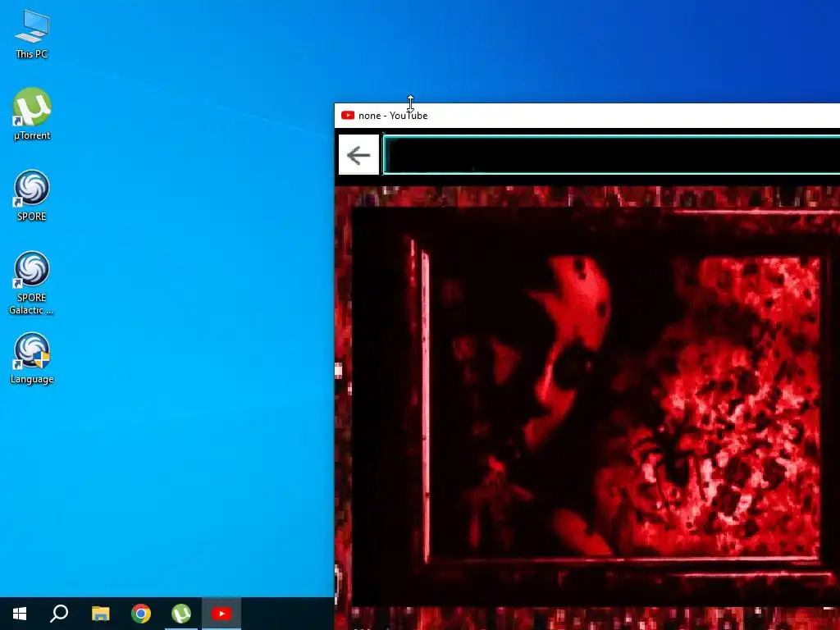
Task: Open the This PC desktop icon
Action: tap(32, 34)
